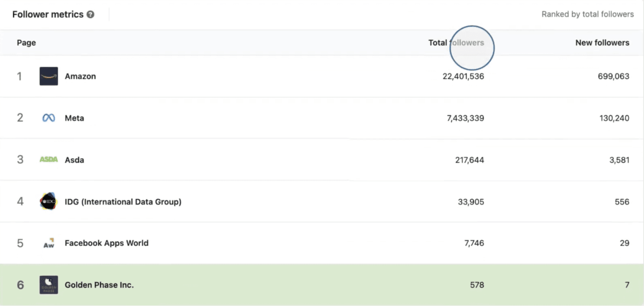Click the Meta logo icon

[49, 118]
